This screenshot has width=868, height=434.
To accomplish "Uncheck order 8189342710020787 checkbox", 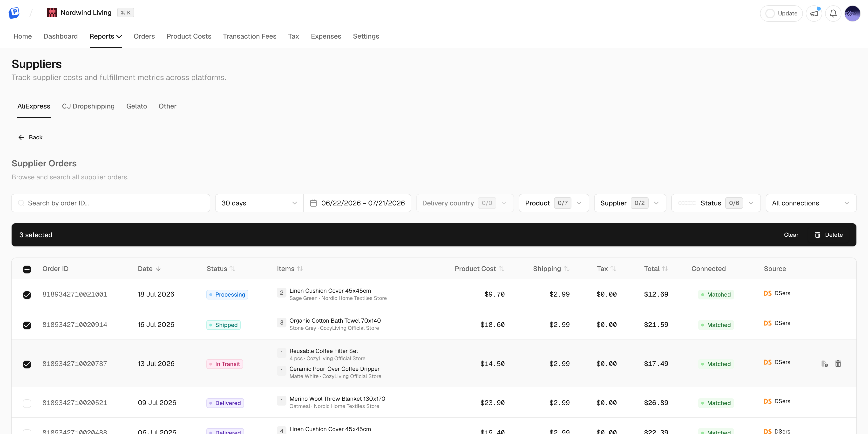I will click(x=27, y=364).
